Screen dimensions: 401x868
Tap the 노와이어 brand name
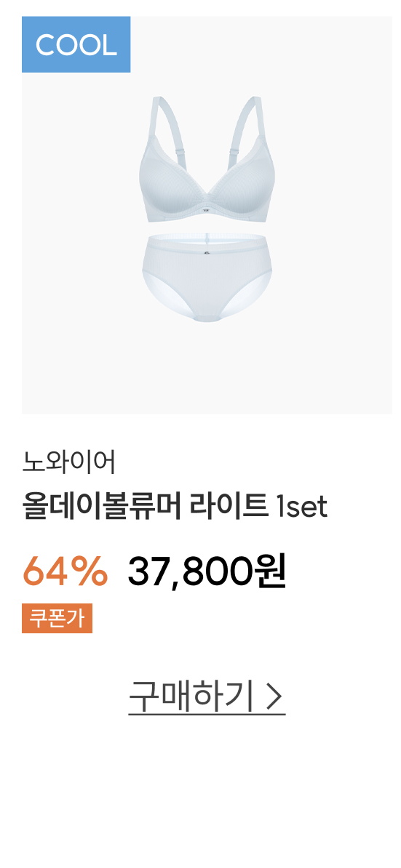[68, 463]
